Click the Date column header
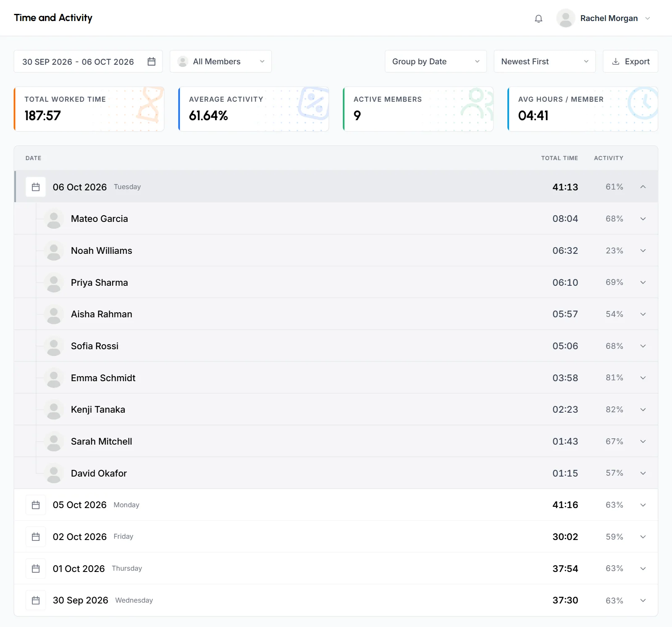This screenshot has width=672, height=627. click(33, 158)
